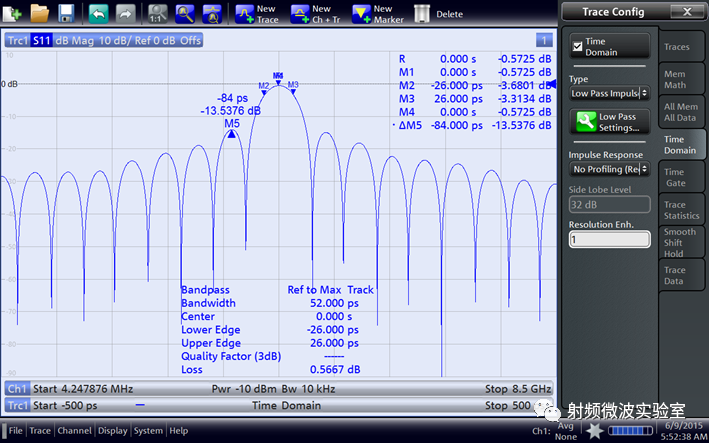
Task: Click the S11 measurement label
Action: 41,41
